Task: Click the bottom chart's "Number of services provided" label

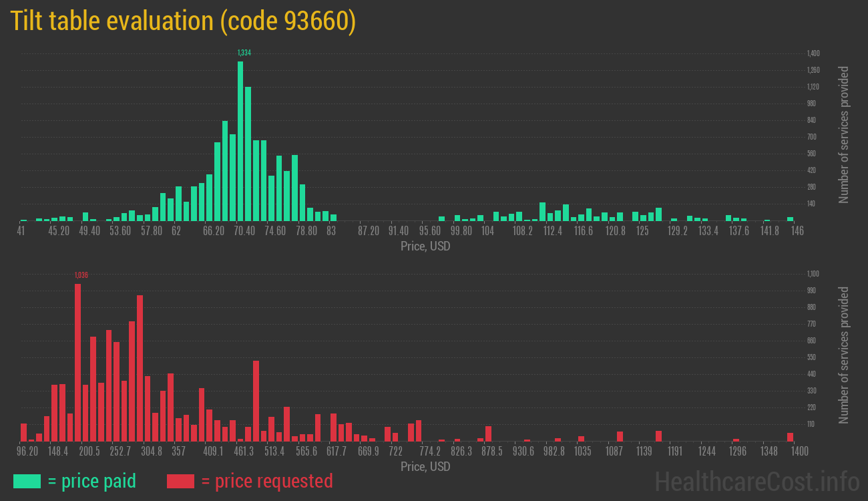Action: (x=843, y=355)
